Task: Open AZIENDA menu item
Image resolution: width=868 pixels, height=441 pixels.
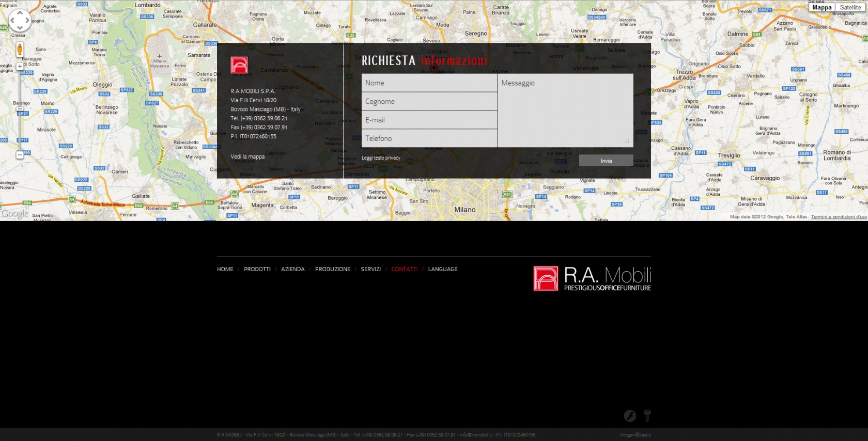Action: pos(293,269)
